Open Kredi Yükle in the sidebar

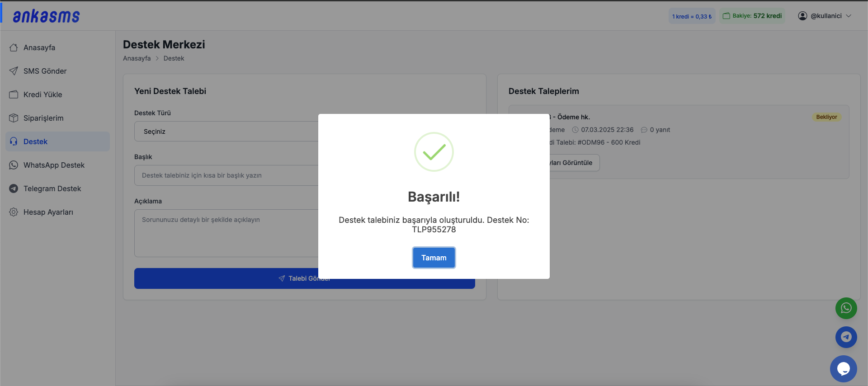(42, 94)
